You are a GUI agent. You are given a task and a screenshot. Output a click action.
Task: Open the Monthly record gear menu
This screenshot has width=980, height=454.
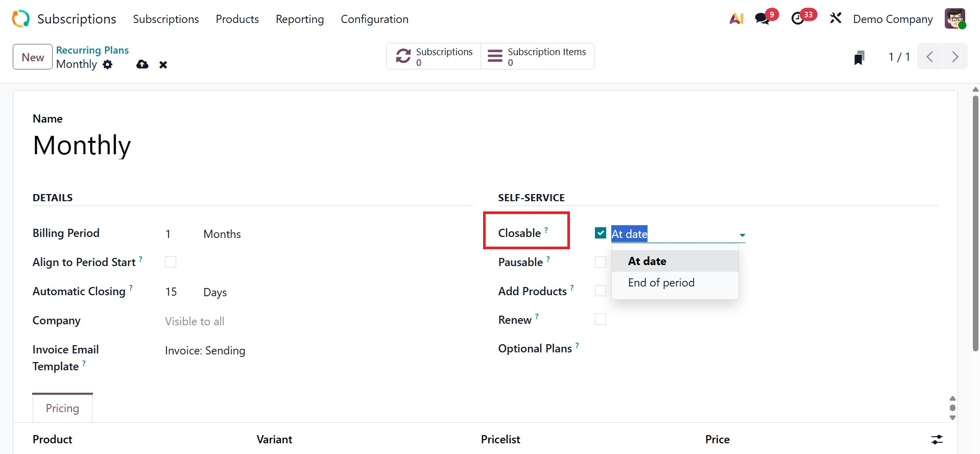[108, 64]
